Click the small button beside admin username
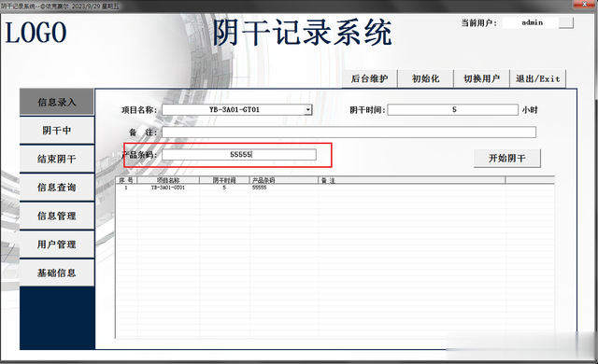 pyautogui.click(x=566, y=22)
